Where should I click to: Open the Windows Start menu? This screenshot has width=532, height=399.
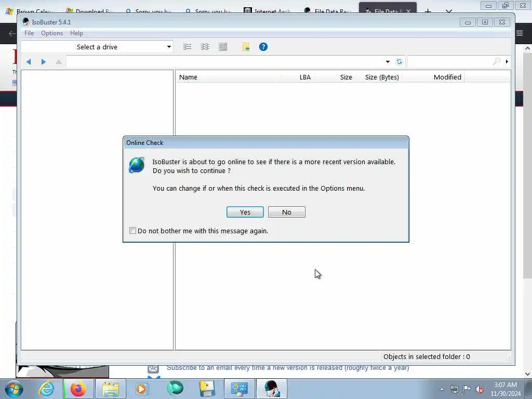[x=14, y=389]
